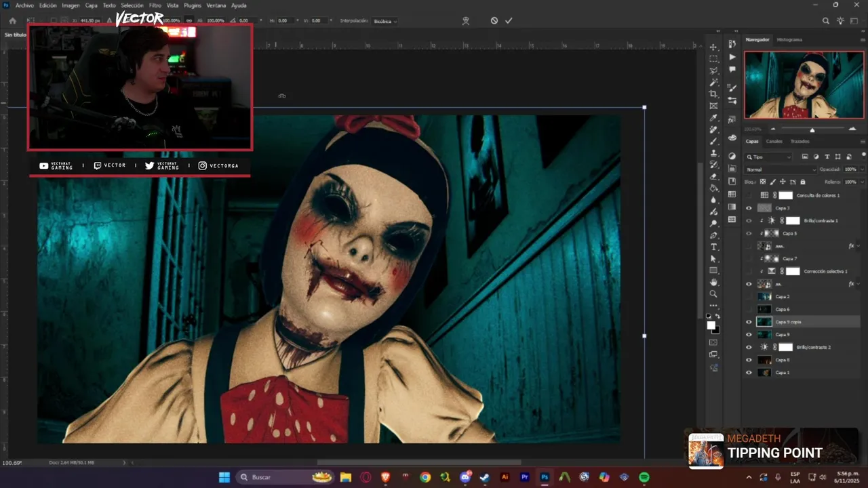Open the Normal blend mode dropdown

780,169
